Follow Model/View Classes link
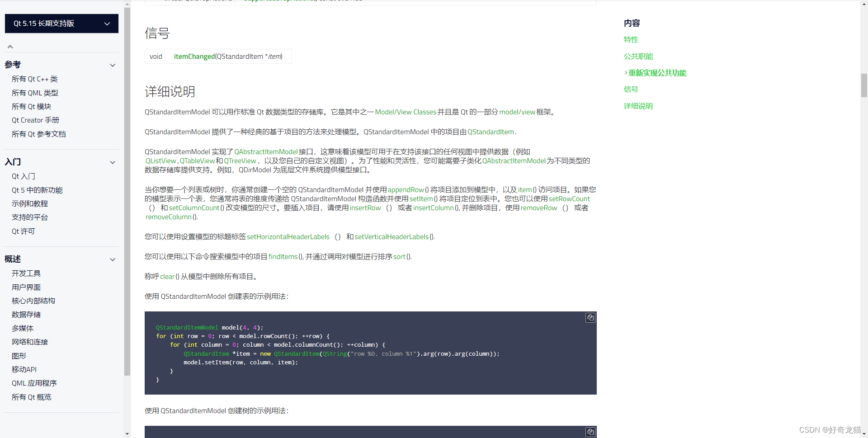 tap(406, 112)
